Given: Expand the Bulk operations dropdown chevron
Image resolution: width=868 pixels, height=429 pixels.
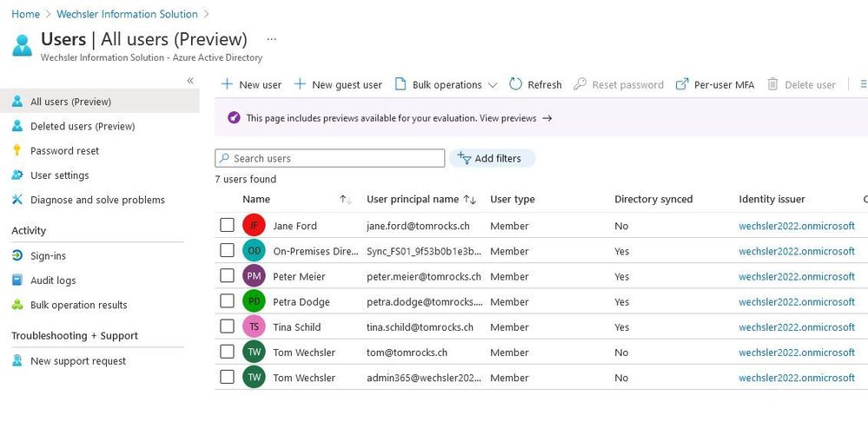Looking at the screenshot, I should click(493, 85).
